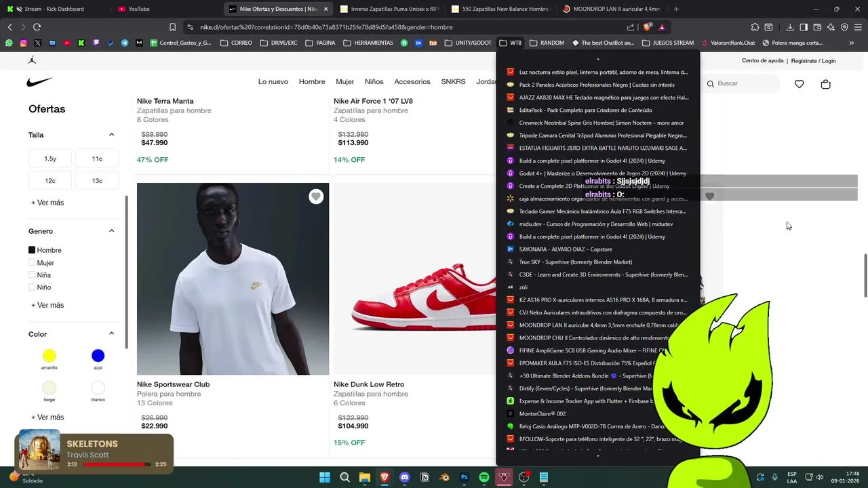Open the browser downloads icon
This screenshot has width=868, height=488.
(x=790, y=27)
